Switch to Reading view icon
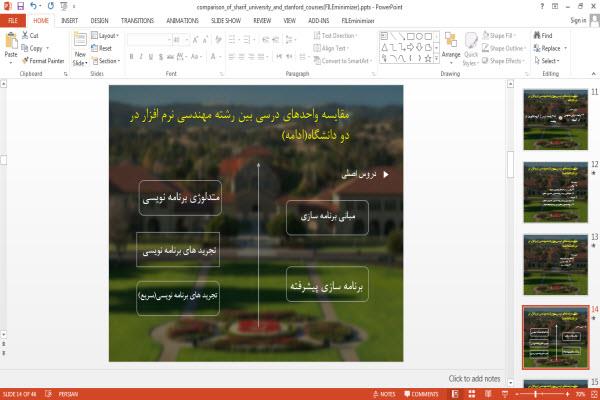Screen dimensions: 600x400 coord(488,394)
